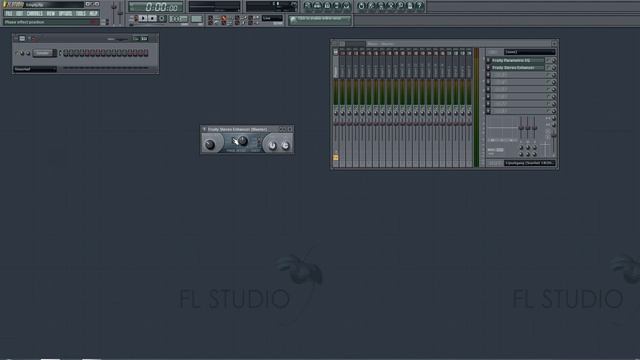The width and height of the screenshot is (640, 360).
Task: Click channel volume knob in step sequencer
Action: click(x=28, y=53)
